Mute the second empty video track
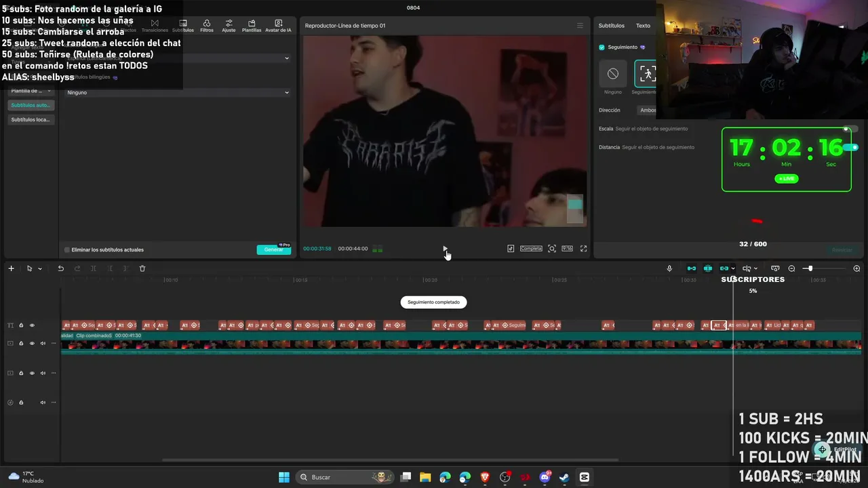Viewport: 868px width, 488px height. pos(43,373)
